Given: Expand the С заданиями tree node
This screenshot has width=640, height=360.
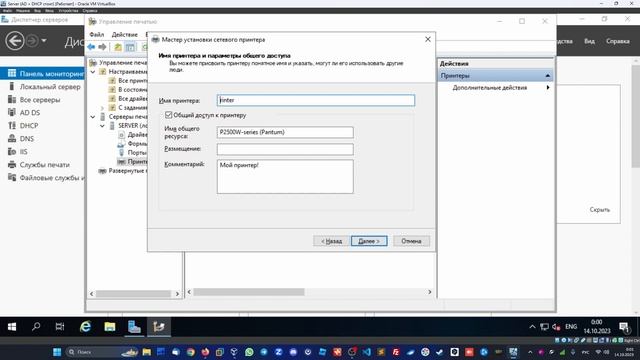Looking at the screenshot, I should click(x=102, y=108).
